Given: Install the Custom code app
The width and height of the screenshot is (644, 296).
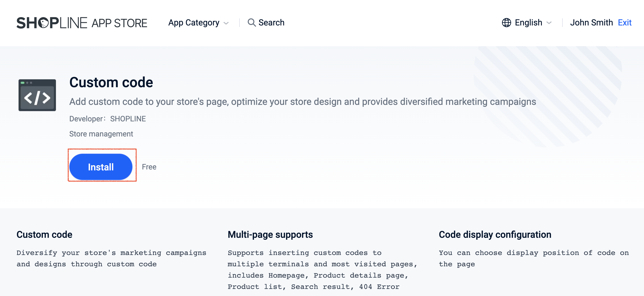Looking at the screenshot, I should (101, 167).
